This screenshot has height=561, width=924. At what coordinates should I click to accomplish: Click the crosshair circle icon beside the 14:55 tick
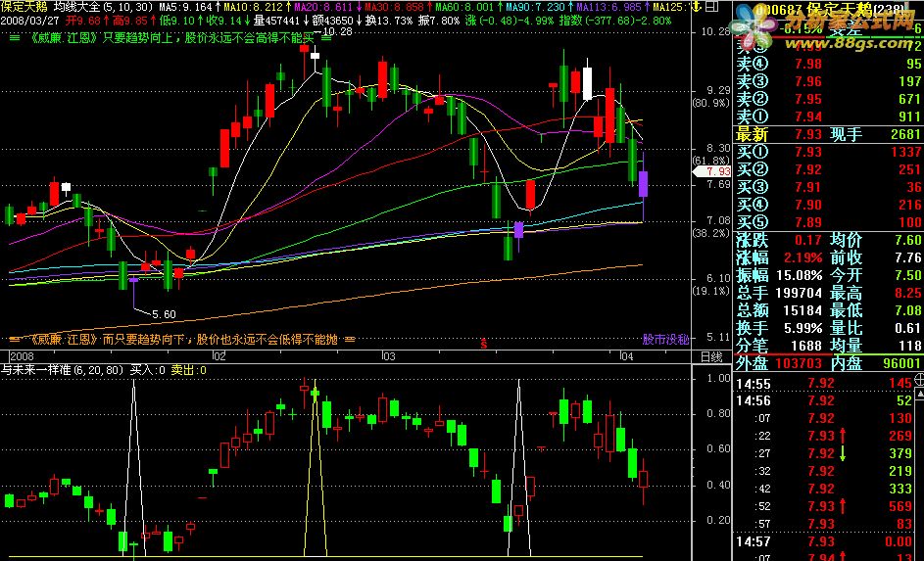click(919, 380)
